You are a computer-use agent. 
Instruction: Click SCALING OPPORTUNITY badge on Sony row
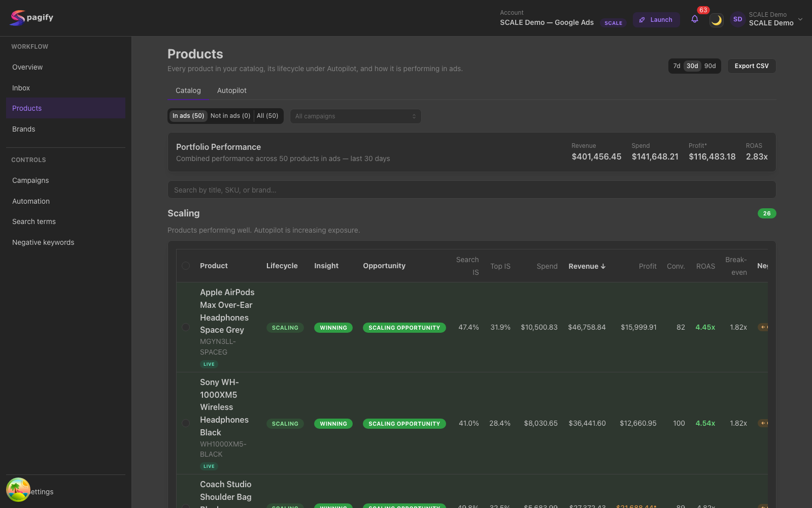pos(404,424)
